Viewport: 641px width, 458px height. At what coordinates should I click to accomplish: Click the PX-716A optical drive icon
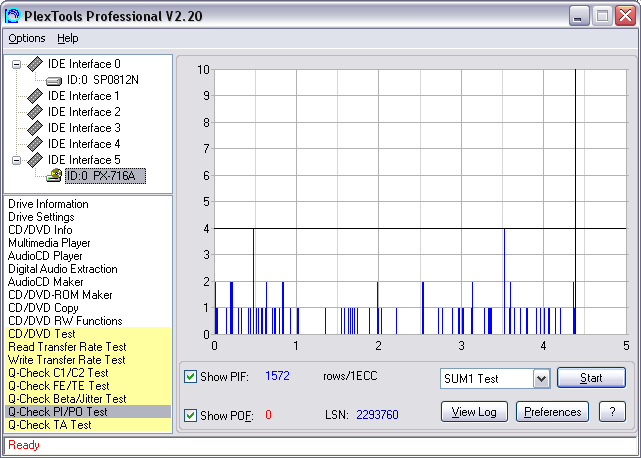pos(54,176)
